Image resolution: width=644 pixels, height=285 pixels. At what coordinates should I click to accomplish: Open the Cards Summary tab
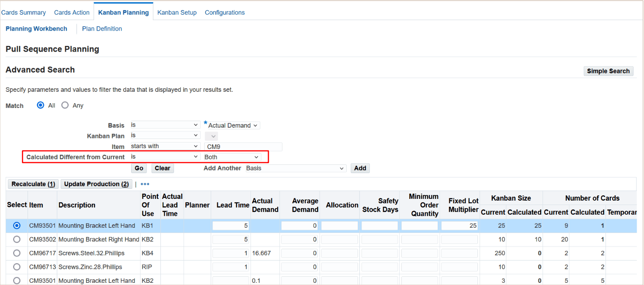(x=24, y=13)
